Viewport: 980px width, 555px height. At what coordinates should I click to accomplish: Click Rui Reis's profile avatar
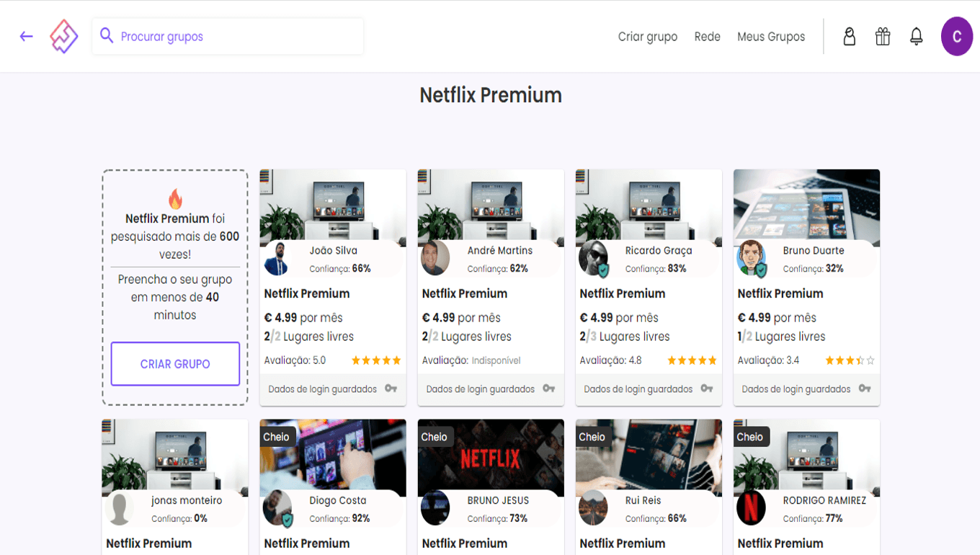pyautogui.click(x=593, y=509)
